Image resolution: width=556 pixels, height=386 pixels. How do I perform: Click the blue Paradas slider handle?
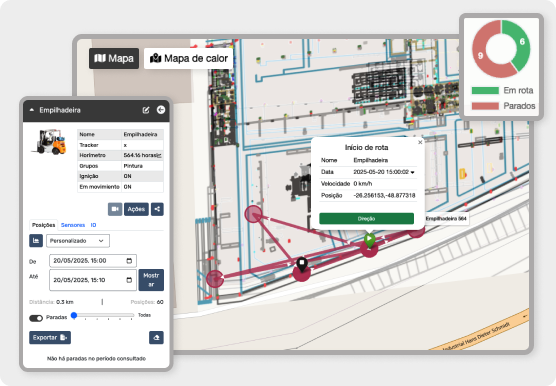click(x=74, y=315)
